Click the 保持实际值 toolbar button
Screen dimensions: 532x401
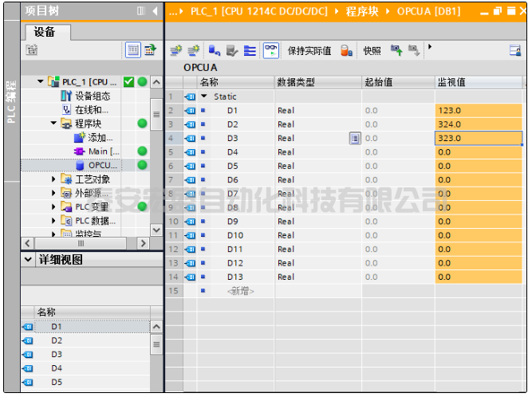(309, 50)
